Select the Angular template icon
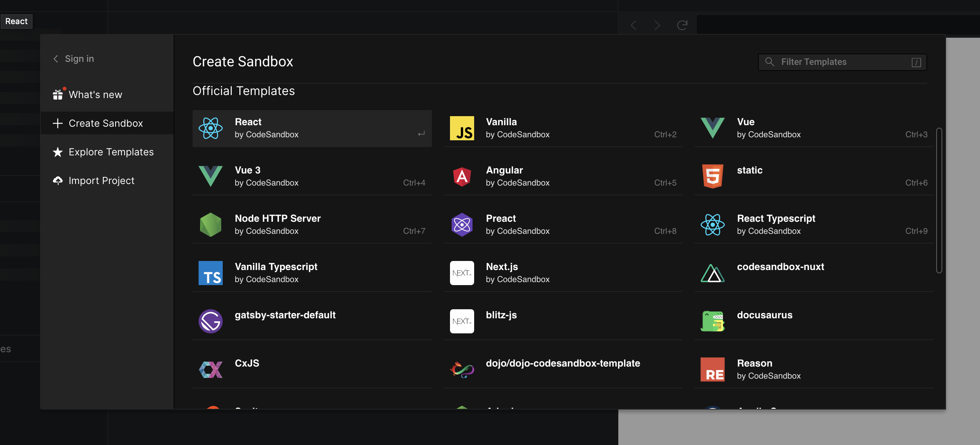This screenshot has height=445, width=980. (x=461, y=176)
